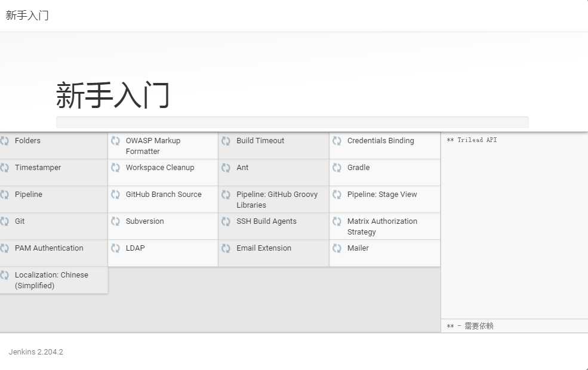Click the Workspace Cleanup plugin text
The height and width of the screenshot is (370, 588).
(x=160, y=168)
